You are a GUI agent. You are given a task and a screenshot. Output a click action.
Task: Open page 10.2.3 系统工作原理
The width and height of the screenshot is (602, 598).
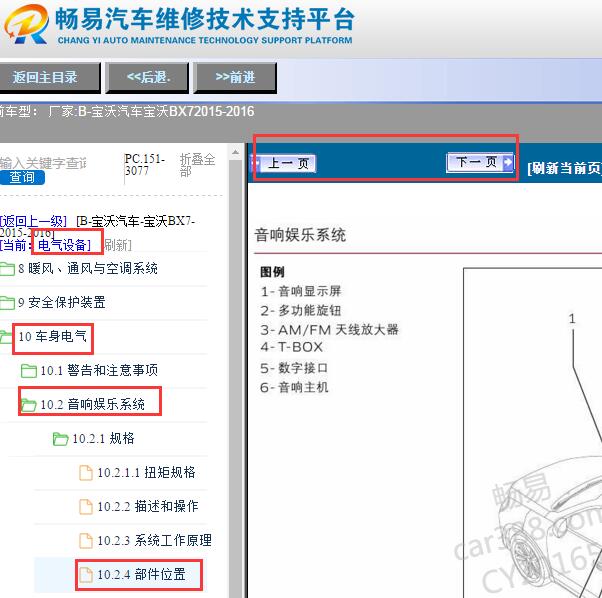(x=154, y=540)
